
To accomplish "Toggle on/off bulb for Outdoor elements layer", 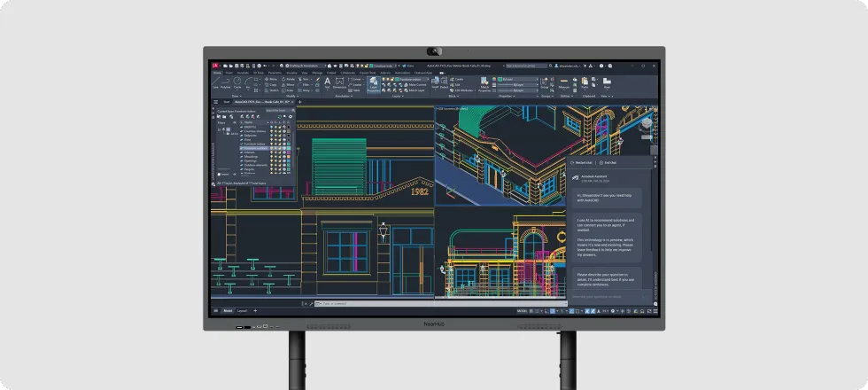I will pos(271,165).
